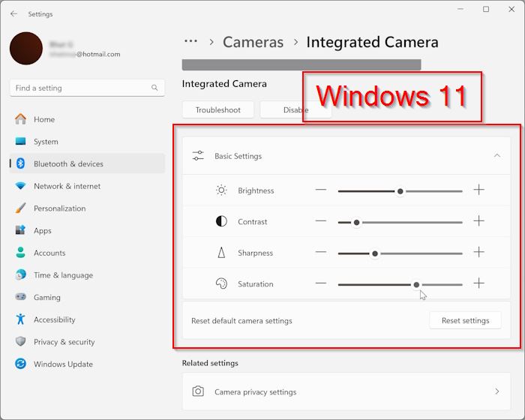This screenshot has width=525, height=420.
Task: Click the Saturation slider handle
Action: click(x=416, y=285)
